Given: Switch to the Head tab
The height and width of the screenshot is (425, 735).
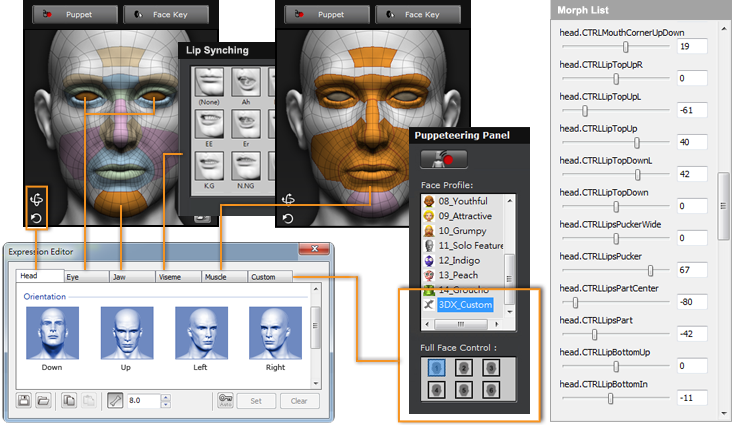Looking at the screenshot, I should 40,276.
